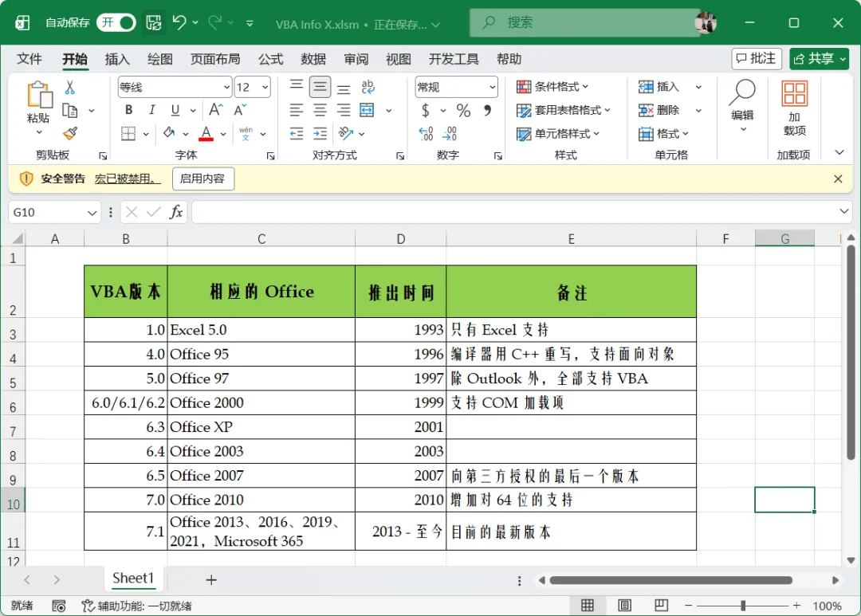Increase decimal places
Image resolution: width=861 pixels, height=616 pixels.
tap(426, 133)
